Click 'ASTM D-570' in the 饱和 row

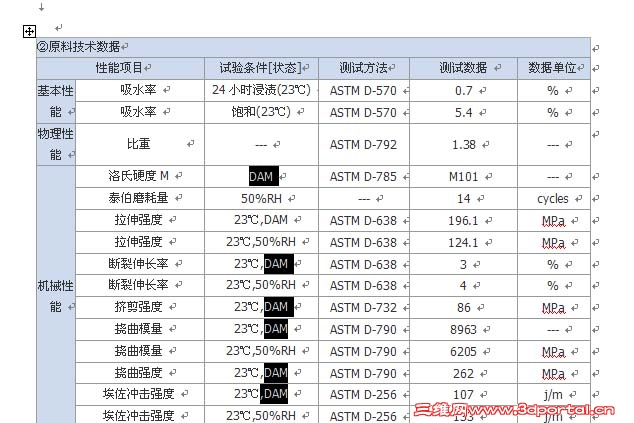(x=363, y=113)
